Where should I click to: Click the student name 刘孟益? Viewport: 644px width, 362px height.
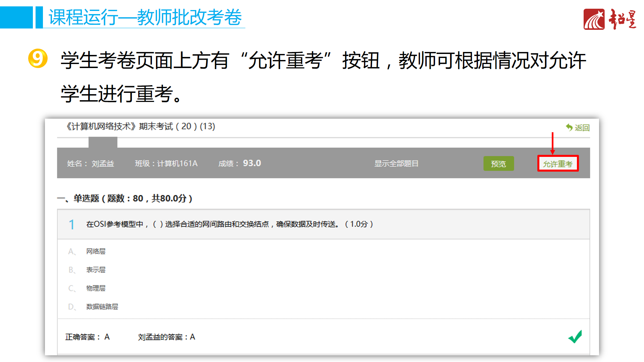[103, 164]
